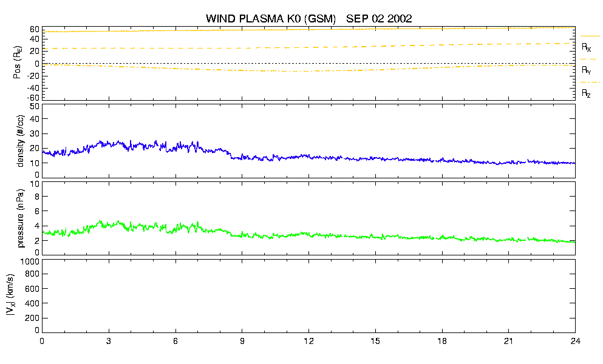Image resolution: width=603 pixels, height=364 pixels.
Task: Click the '800' tick on velocity axis
Action: pos(32,274)
